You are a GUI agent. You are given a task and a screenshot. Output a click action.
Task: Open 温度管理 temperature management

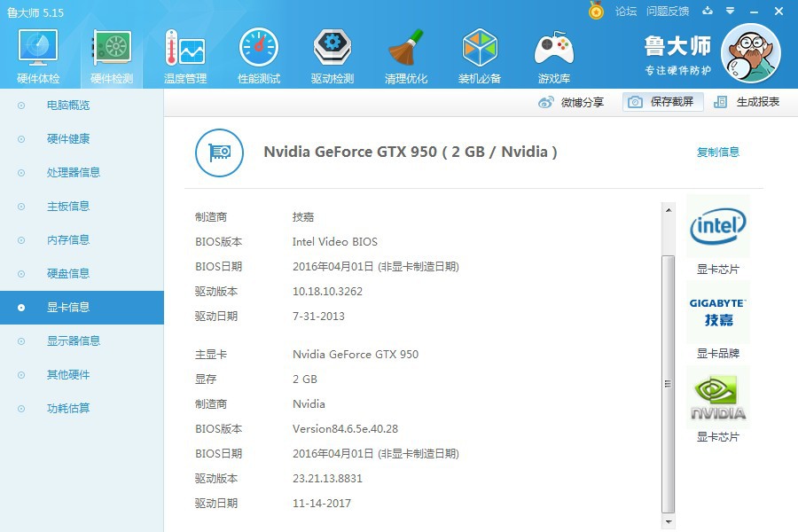184,47
